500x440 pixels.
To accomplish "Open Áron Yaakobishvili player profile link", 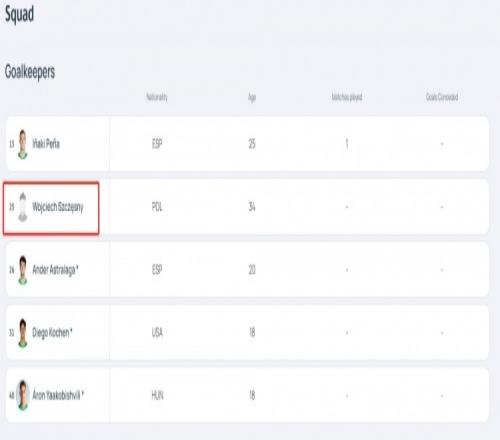I will [58, 395].
